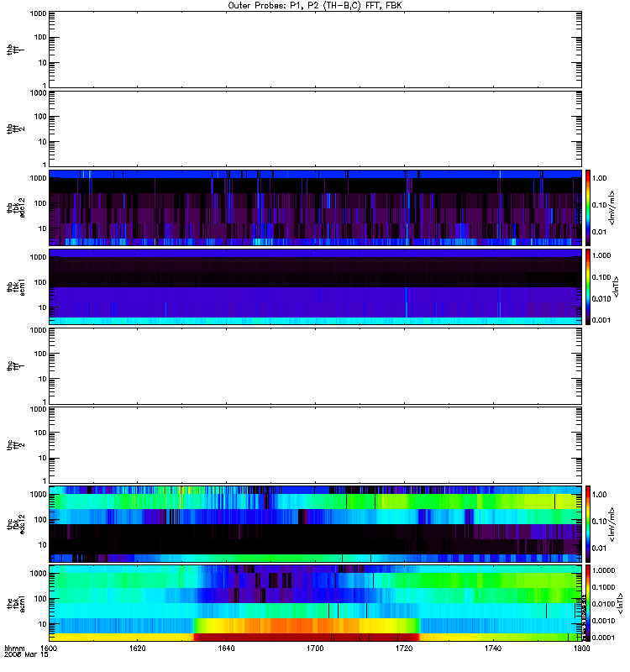Select the thb fbk edc12 spectrogram panel
The height and width of the screenshot is (672, 630).
tap(315, 207)
